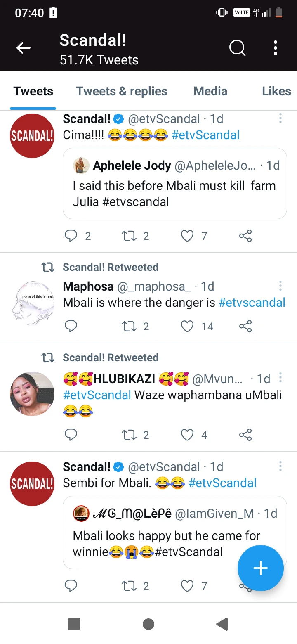Share the Cima!!!! tweet

[245, 236]
